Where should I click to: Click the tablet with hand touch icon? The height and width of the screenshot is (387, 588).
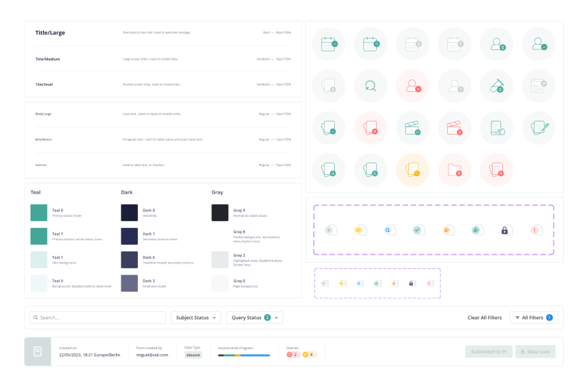[x=496, y=128]
